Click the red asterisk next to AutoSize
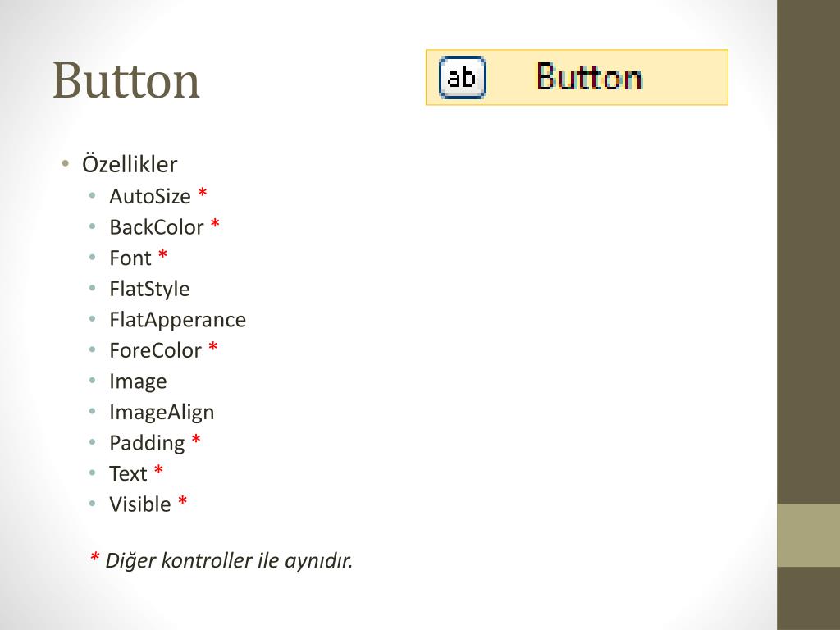 [x=203, y=192]
